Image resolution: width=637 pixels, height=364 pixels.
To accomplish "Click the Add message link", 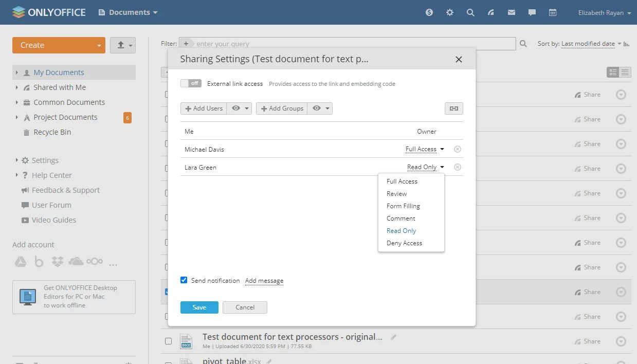I will (x=264, y=281).
